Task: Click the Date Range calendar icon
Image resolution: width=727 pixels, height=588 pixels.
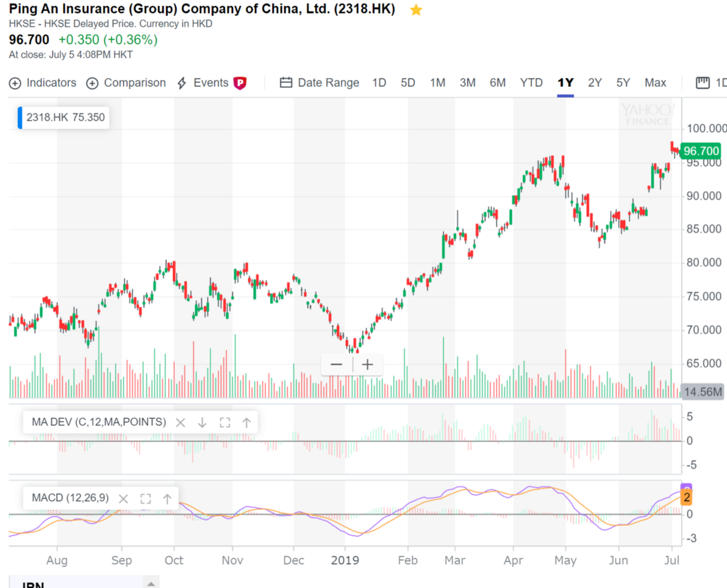Action: point(286,83)
